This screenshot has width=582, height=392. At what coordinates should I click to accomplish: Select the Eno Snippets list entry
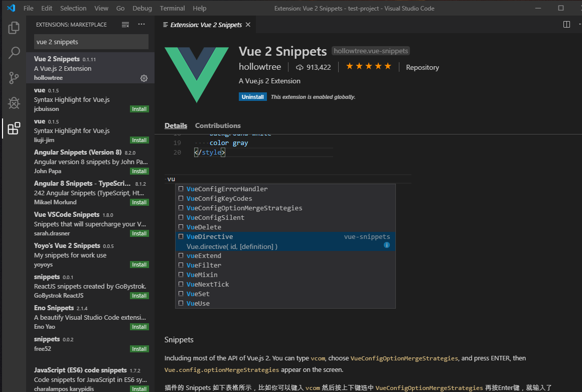click(90, 317)
